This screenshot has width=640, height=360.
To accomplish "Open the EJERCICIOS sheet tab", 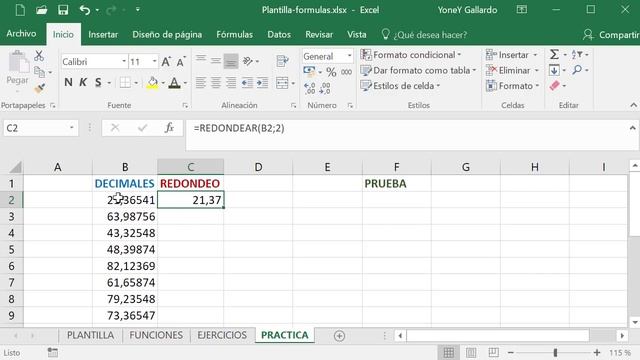I will click(x=222, y=335).
